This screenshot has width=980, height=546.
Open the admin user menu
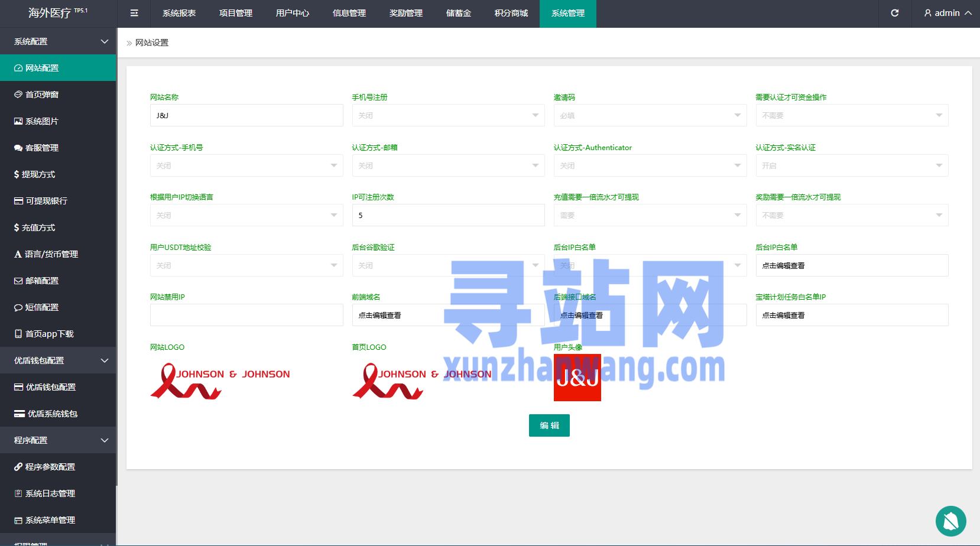pos(947,13)
